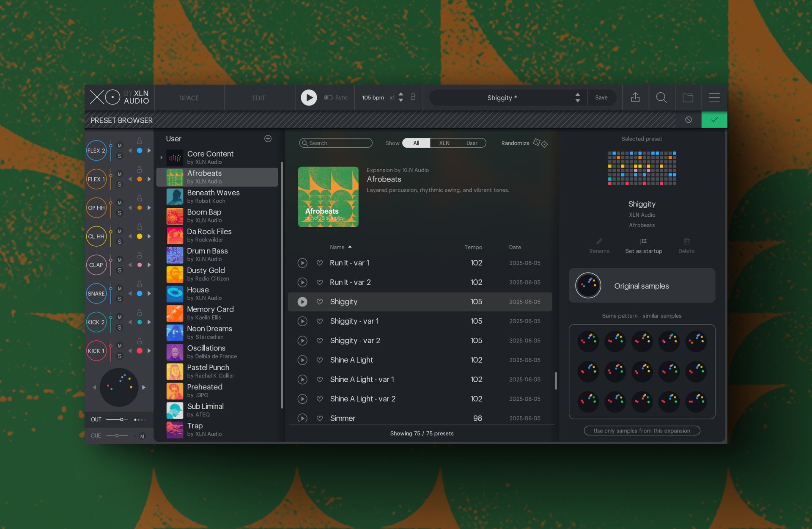This screenshot has height=529, width=812.
Task: Mute the OP HH channel
Action: pyautogui.click(x=120, y=203)
